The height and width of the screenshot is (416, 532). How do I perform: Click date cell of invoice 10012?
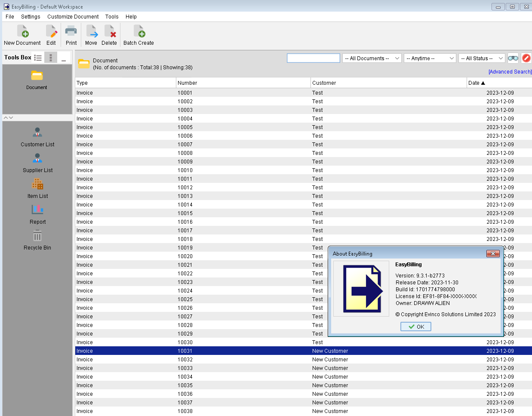pyautogui.click(x=500, y=188)
